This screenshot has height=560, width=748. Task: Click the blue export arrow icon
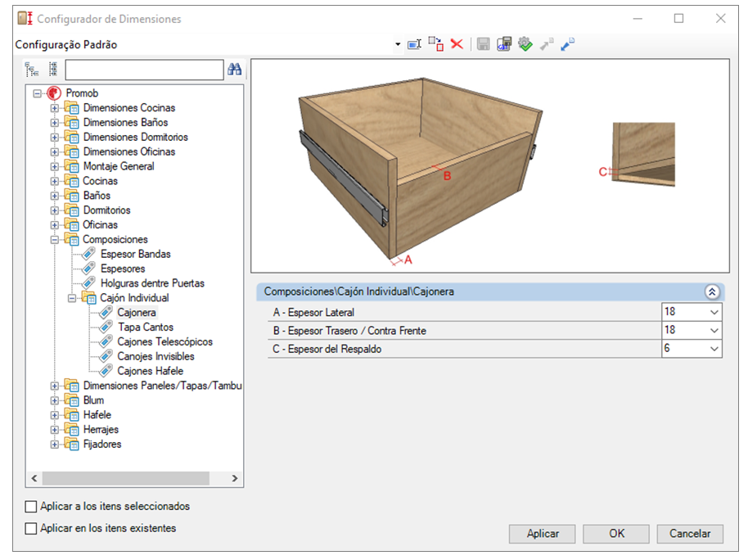[567, 44]
